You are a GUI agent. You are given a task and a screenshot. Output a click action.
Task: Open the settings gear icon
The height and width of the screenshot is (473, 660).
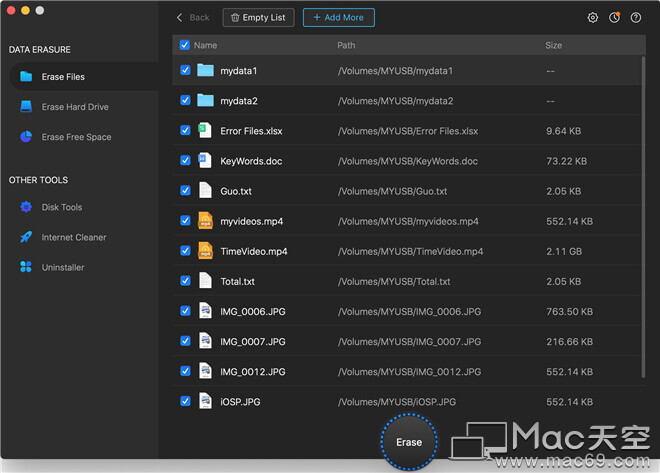pos(593,18)
